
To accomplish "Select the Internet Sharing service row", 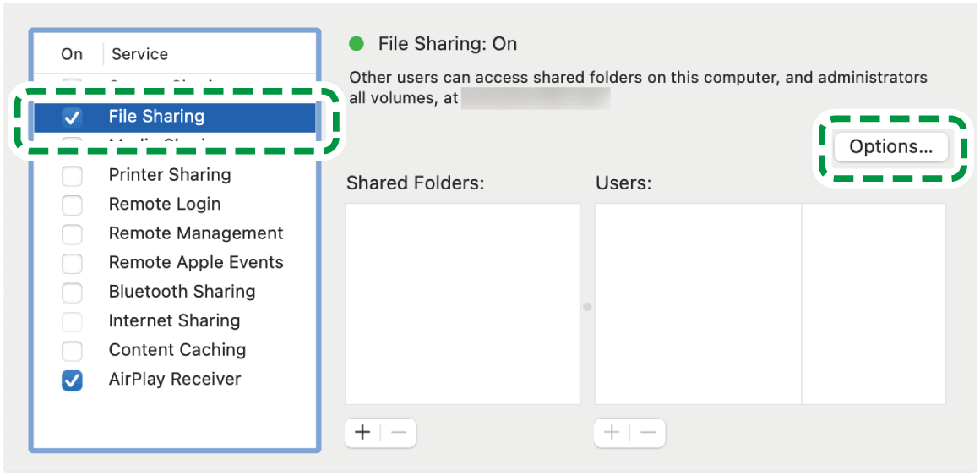I will pyautogui.click(x=174, y=321).
